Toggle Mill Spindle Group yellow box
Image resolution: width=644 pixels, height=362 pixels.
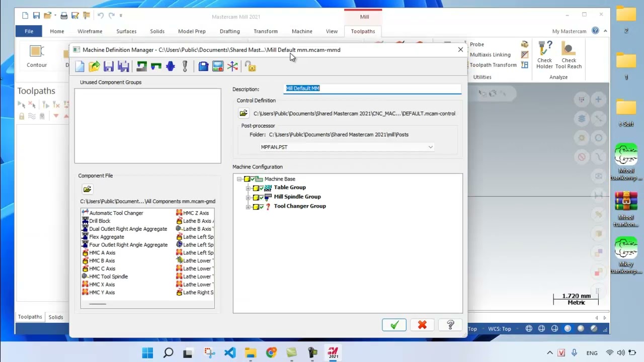click(256, 197)
